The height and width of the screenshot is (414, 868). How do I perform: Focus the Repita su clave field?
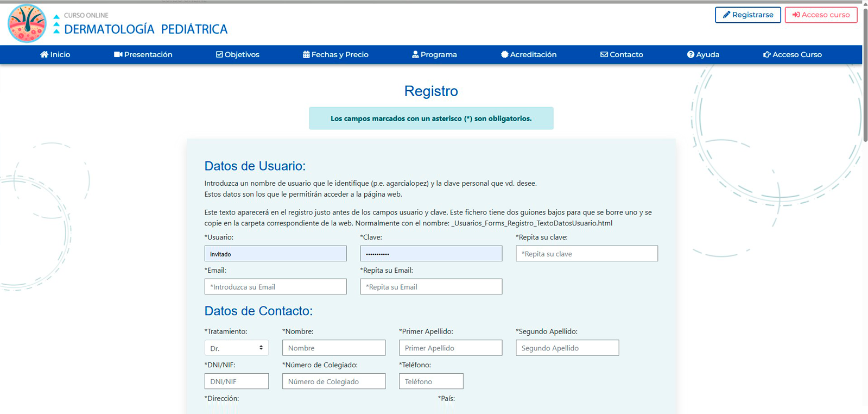point(586,254)
